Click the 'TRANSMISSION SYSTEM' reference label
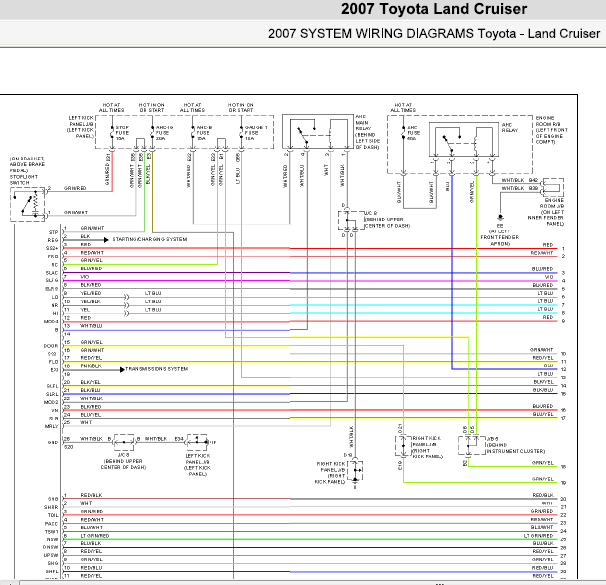Image resolution: width=606 pixels, height=585 pixels. tap(157, 369)
